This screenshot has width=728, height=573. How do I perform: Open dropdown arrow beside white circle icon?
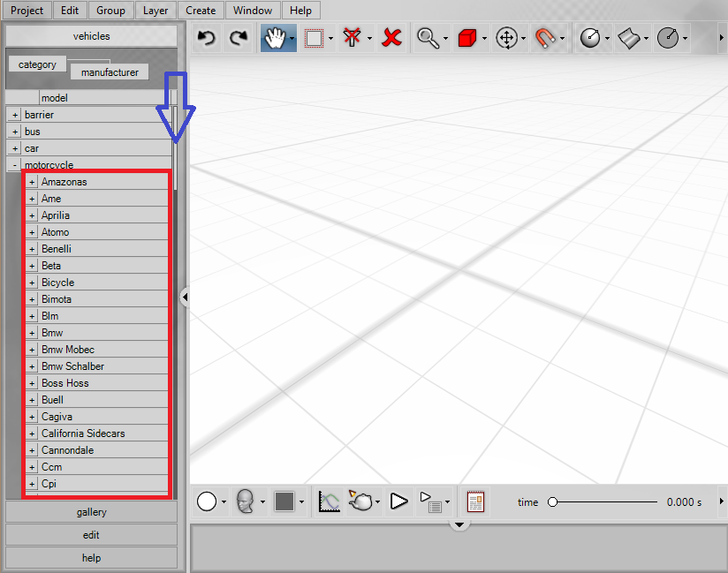pyautogui.click(x=224, y=501)
